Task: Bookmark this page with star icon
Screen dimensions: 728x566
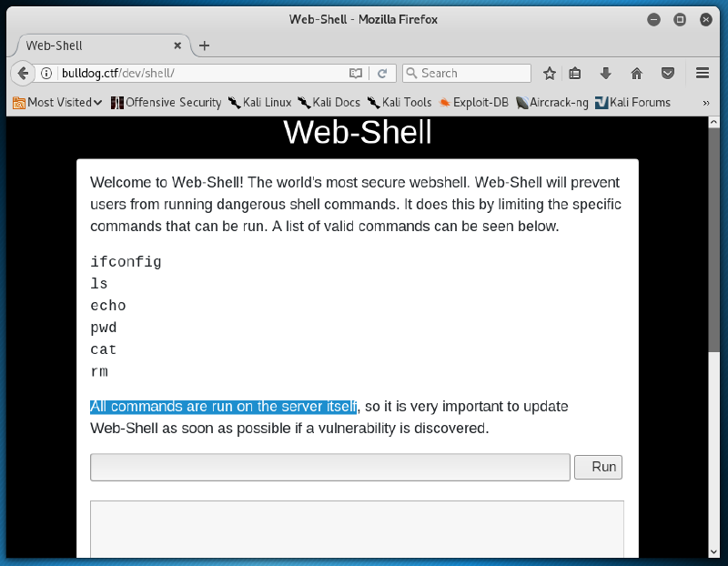Action: coord(550,73)
